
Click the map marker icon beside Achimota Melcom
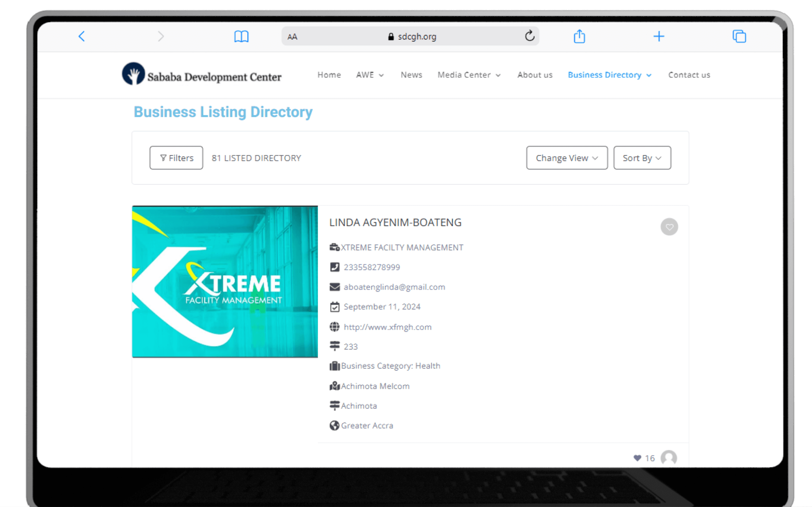pyautogui.click(x=334, y=386)
